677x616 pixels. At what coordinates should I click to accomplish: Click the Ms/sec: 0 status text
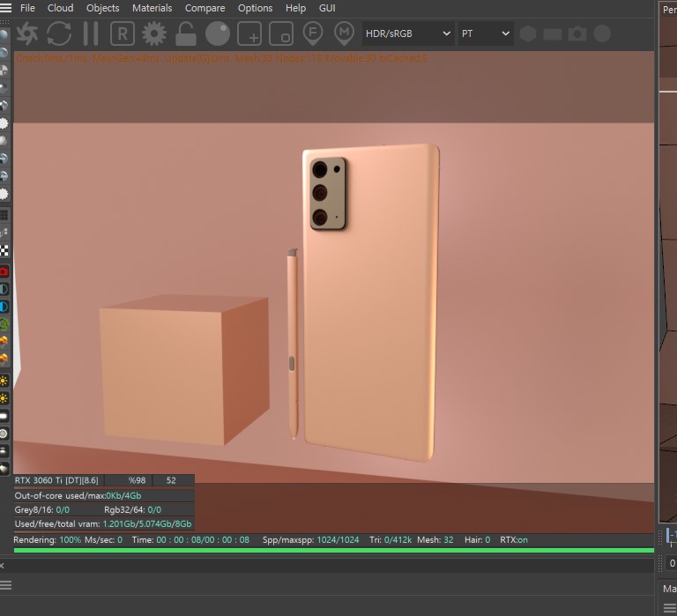pos(104,540)
